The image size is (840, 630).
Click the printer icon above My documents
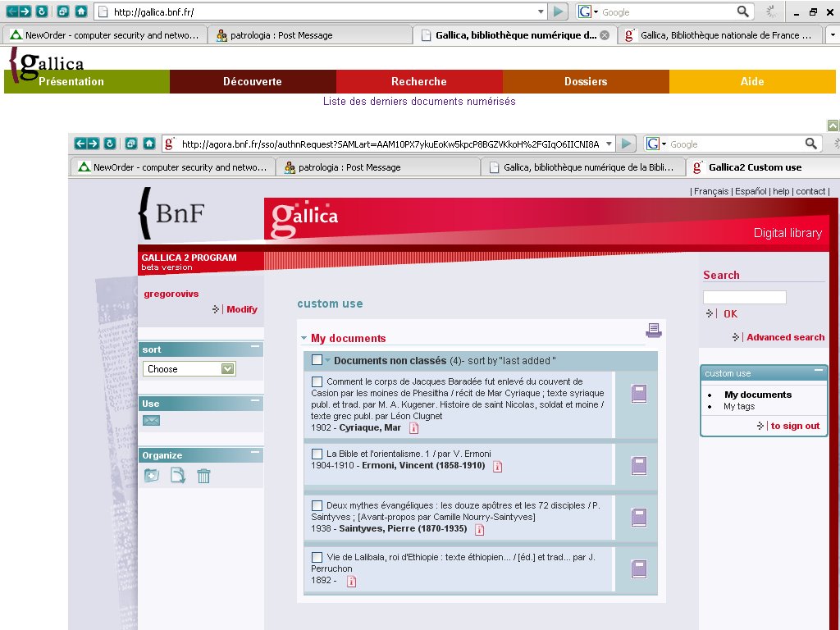[x=654, y=331]
